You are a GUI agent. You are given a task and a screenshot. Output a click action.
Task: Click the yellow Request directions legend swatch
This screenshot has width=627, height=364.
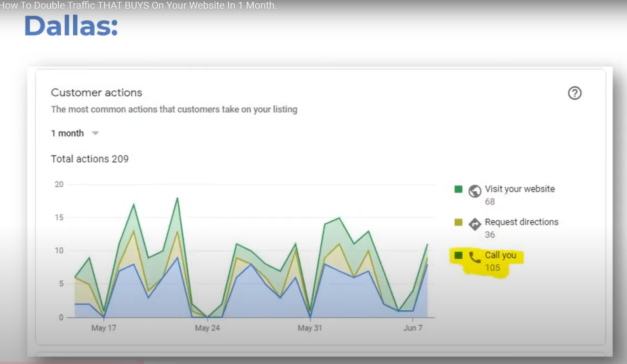458,222
